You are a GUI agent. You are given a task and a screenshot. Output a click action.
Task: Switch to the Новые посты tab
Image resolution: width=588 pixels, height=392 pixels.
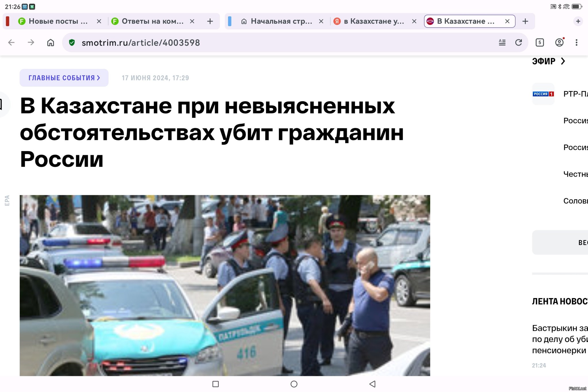point(53,21)
